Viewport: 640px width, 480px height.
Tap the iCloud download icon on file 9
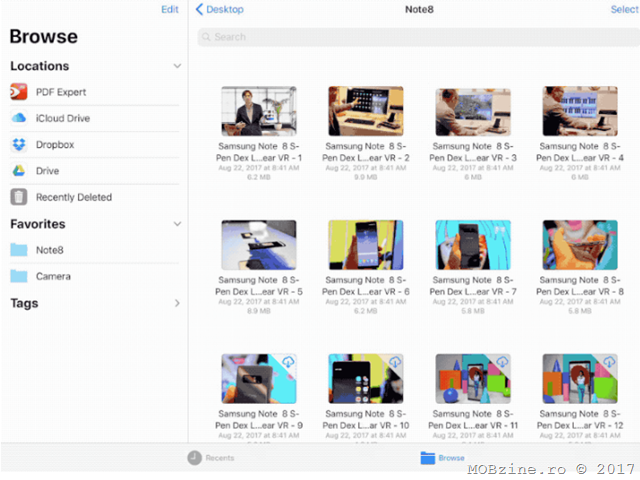click(x=288, y=362)
